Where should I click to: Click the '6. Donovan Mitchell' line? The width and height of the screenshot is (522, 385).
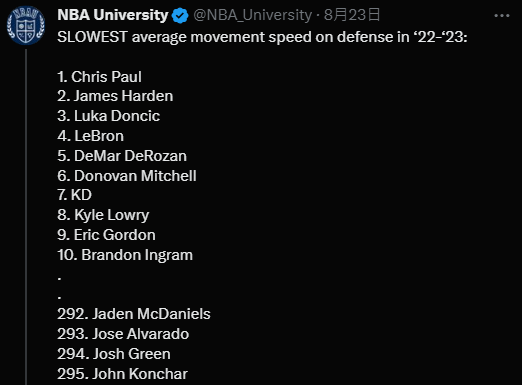[x=127, y=176]
